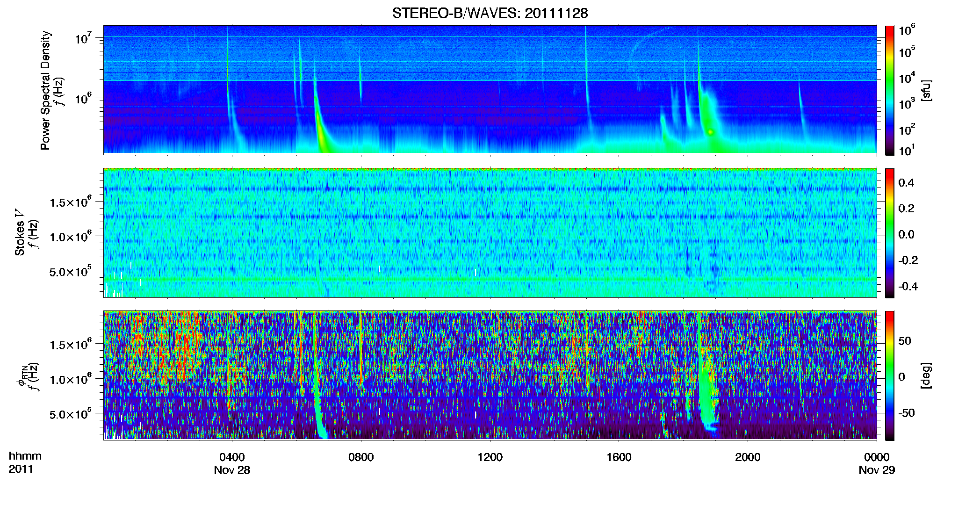The width and height of the screenshot is (980, 505).
Task: Click the 1.5×10^6 tick of the Stokes V panel
Action: tap(71, 202)
